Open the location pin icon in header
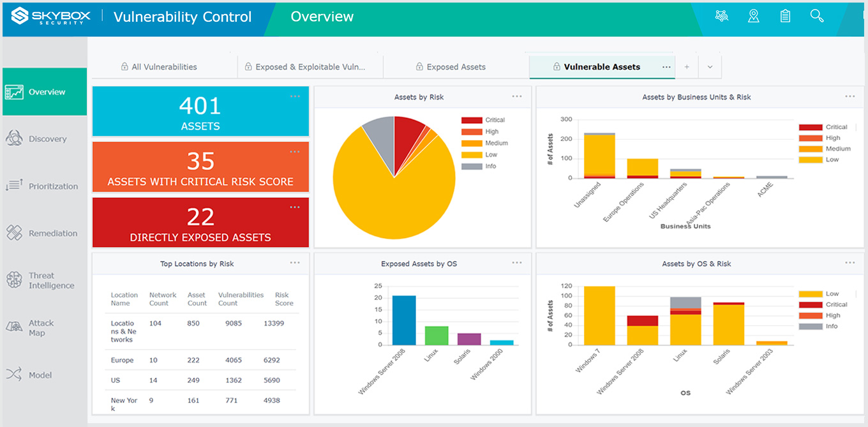868x427 pixels. click(754, 17)
